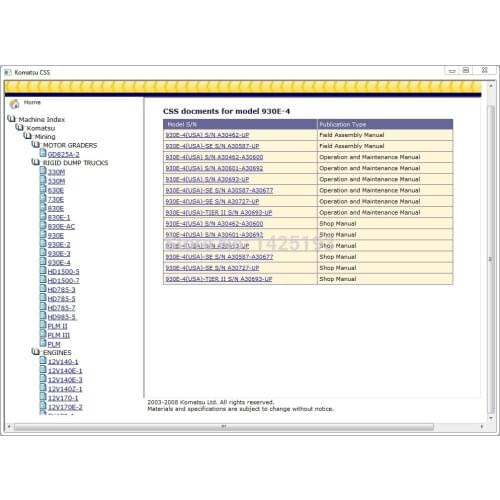Click the Model S/N column header
The image size is (500, 500).
240,124
